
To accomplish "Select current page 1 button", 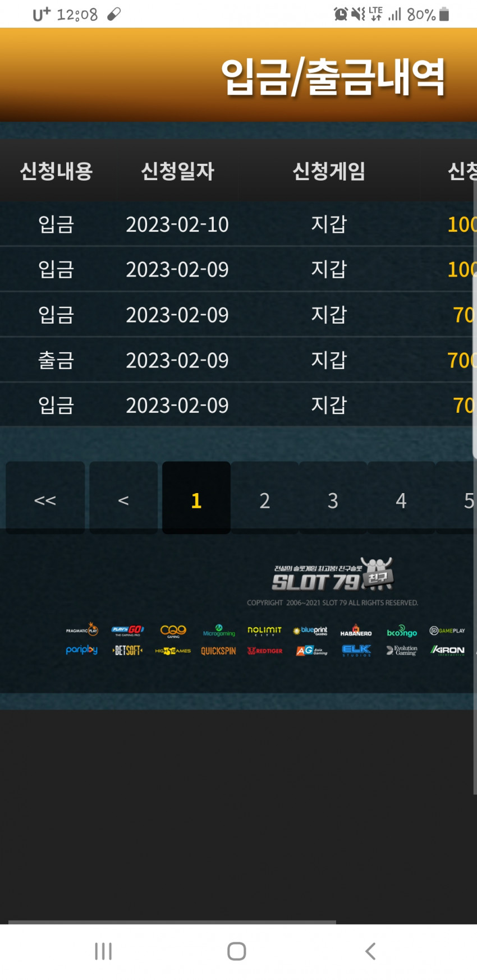I will [196, 498].
